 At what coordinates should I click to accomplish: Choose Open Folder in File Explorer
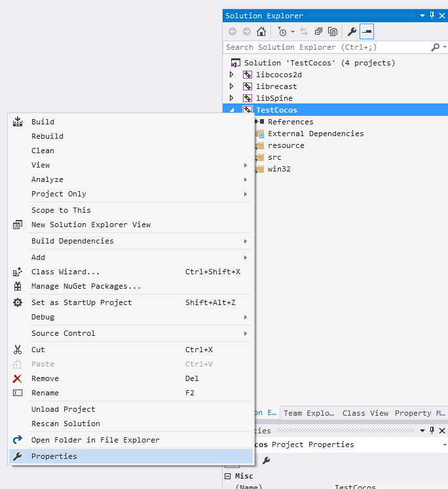click(131, 440)
